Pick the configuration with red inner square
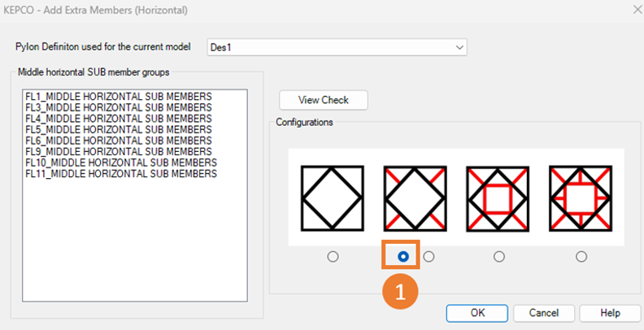 point(498,198)
